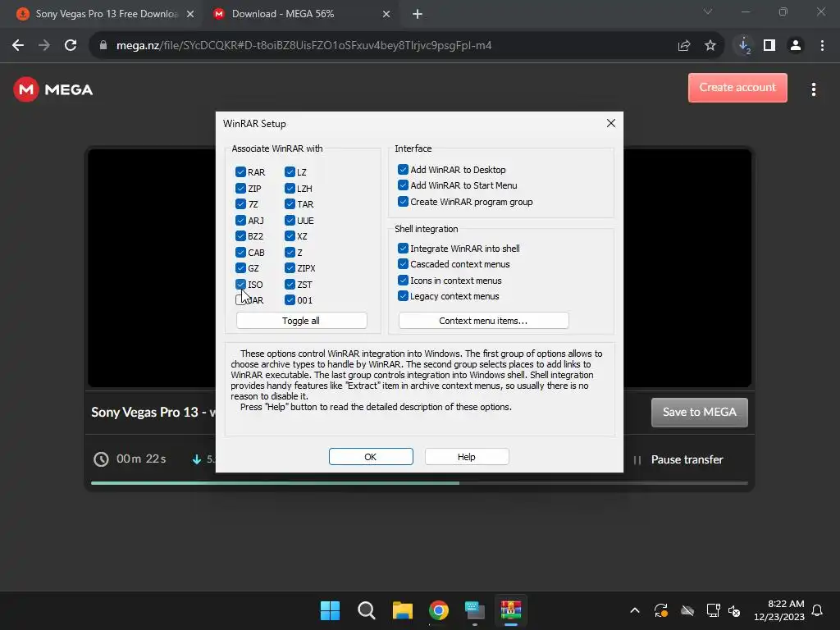
Task: Toggle Legacy context menus
Action: pyautogui.click(x=403, y=295)
